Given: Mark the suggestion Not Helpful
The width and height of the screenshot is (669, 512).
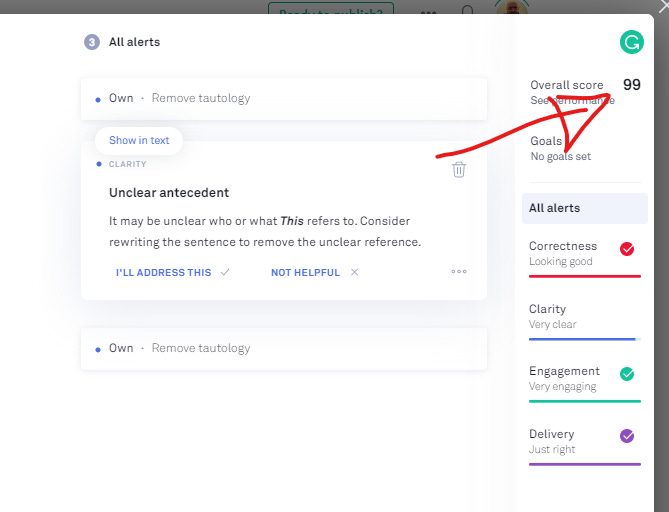Looking at the screenshot, I should (x=314, y=272).
